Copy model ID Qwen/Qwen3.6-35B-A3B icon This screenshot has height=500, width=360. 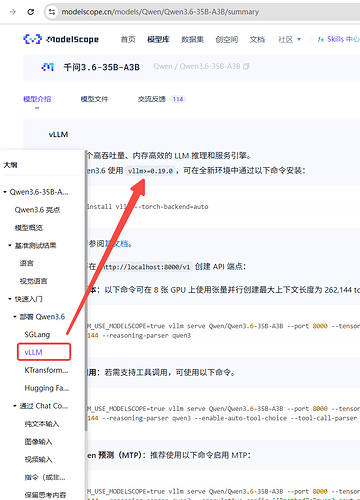pos(246,66)
